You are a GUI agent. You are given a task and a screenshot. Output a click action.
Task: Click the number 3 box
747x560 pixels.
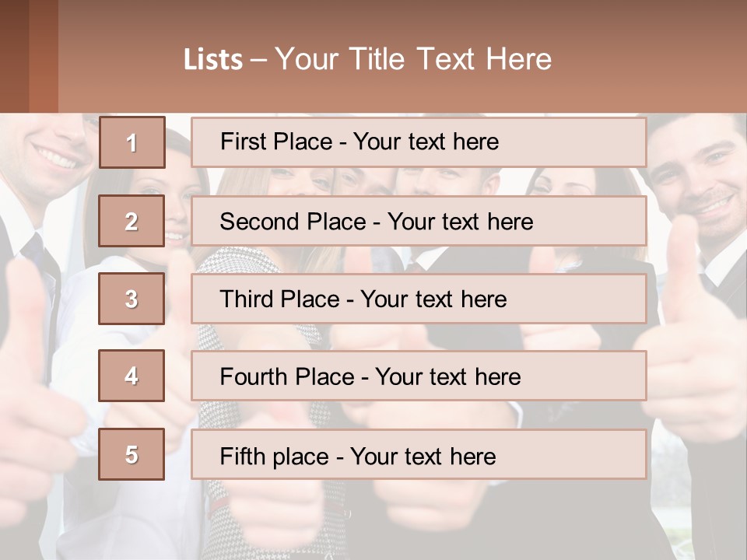132,299
